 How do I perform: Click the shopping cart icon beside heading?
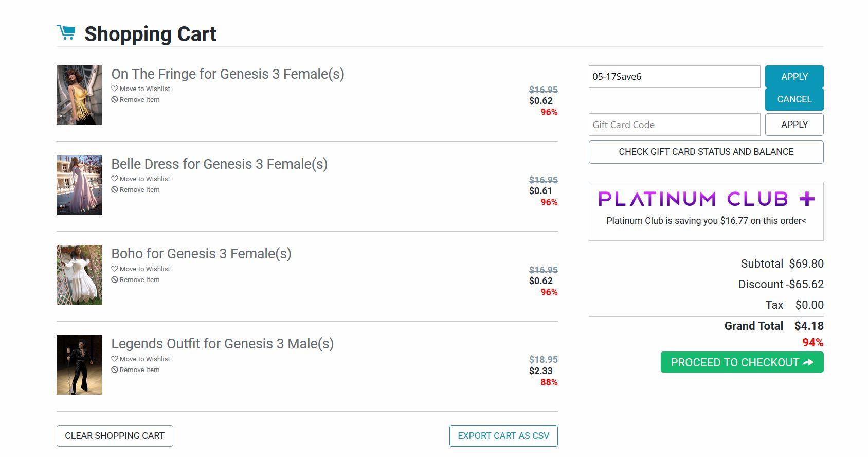point(66,33)
